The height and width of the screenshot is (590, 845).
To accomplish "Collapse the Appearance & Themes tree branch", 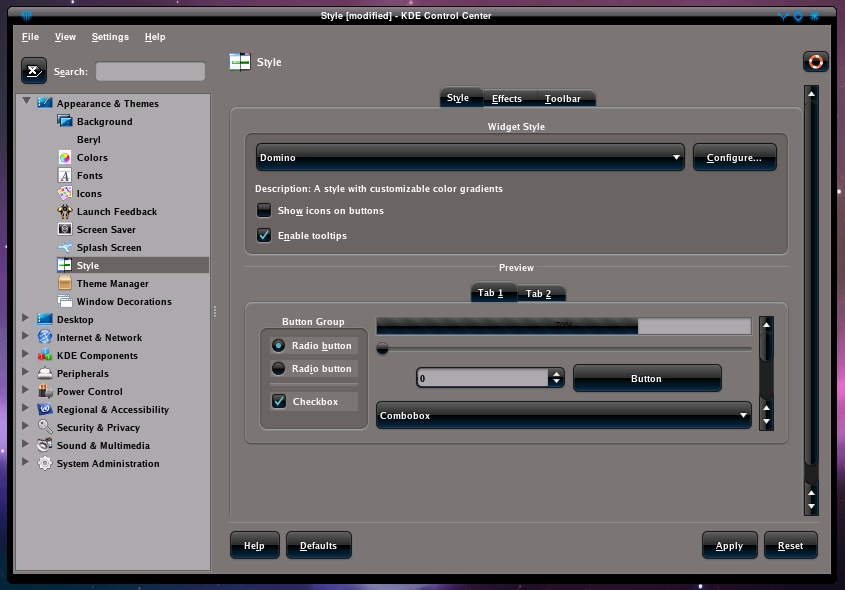I will (26, 101).
